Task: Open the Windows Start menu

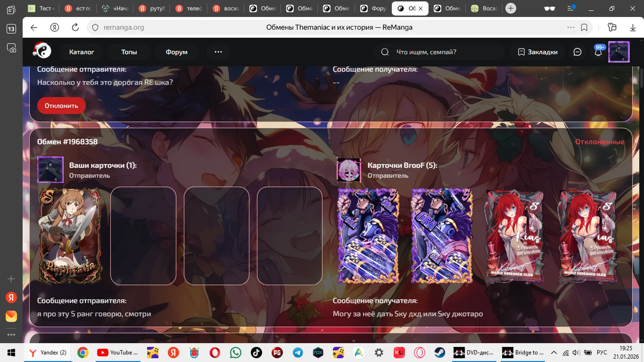Action: pyautogui.click(x=11, y=353)
